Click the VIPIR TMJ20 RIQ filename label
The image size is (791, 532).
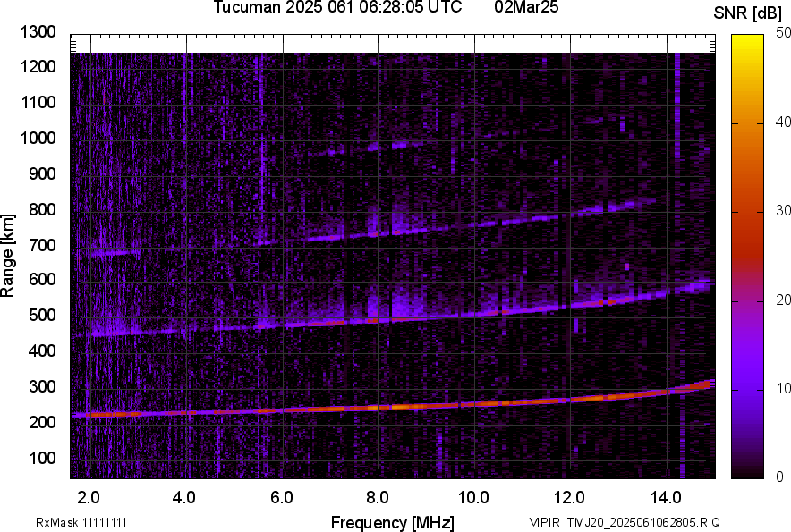[624, 522]
